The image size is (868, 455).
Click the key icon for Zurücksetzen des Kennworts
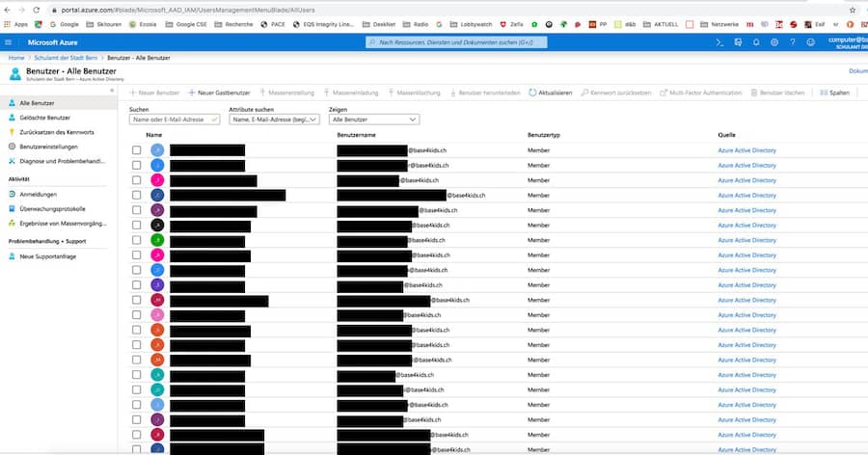point(12,132)
